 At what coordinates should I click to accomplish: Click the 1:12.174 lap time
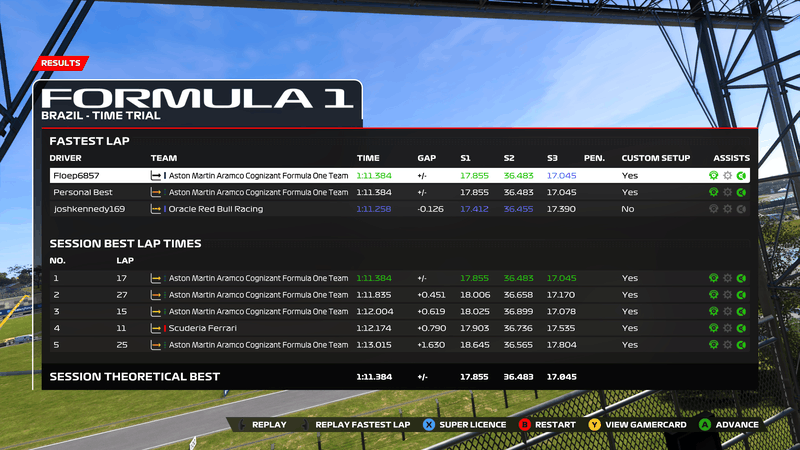374,328
